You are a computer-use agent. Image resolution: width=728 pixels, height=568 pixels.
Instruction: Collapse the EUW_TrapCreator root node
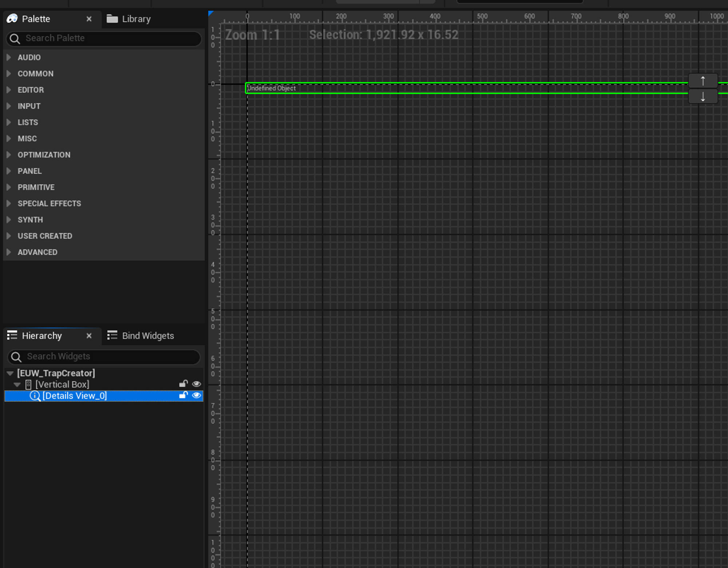coord(10,373)
